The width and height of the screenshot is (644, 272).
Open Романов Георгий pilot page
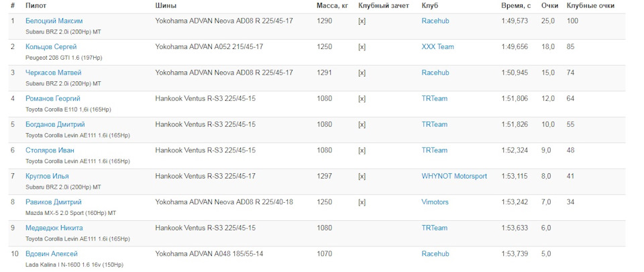(x=53, y=99)
